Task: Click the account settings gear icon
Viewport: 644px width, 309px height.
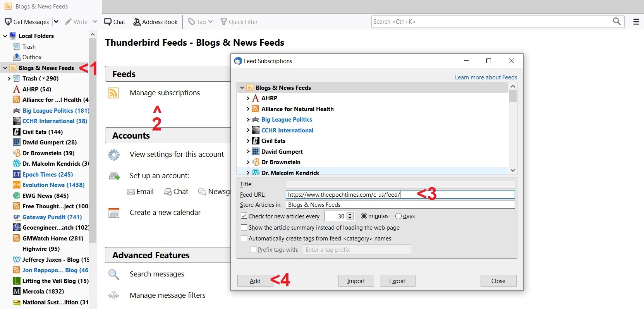Action: pyautogui.click(x=114, y=155)
